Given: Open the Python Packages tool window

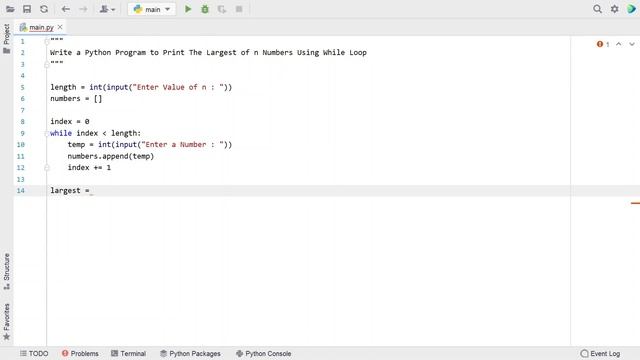Looking at the screenshot, I should click(190, 353).
